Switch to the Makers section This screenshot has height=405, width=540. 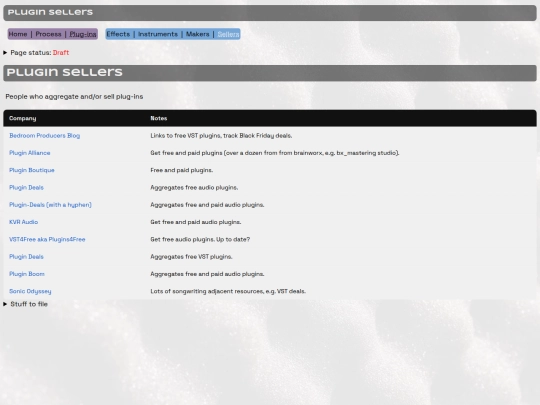point(198,34)
